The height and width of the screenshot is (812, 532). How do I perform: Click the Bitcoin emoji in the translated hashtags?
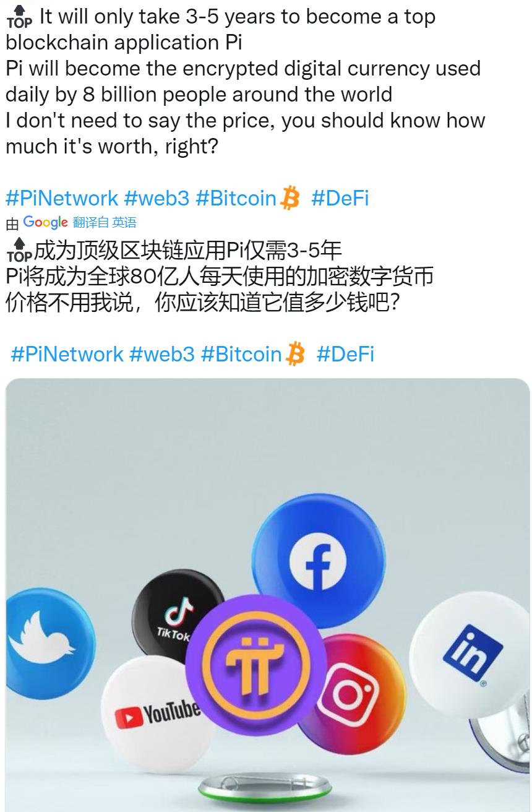[295, 354]
